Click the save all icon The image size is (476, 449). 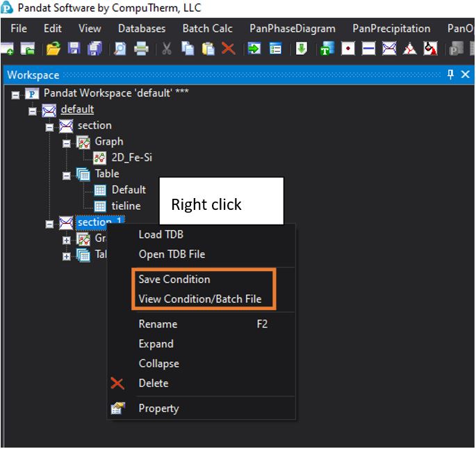pyautogui.click(x=95, y=49)
